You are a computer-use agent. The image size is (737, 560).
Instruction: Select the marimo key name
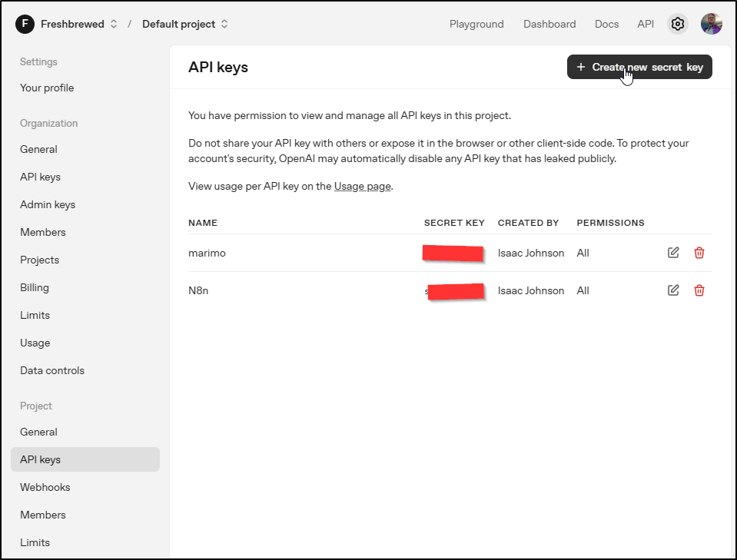(x=207, y=253)
